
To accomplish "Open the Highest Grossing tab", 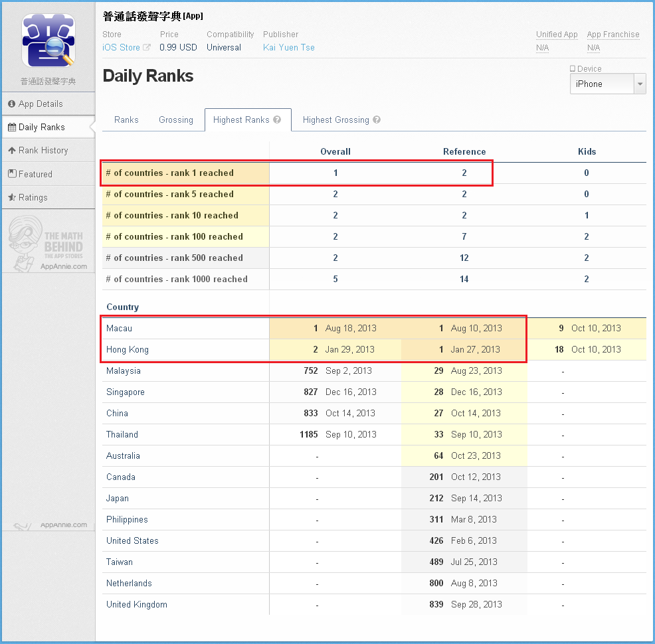I will 335,120.
